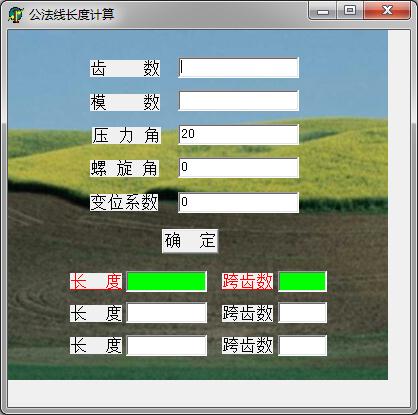This screenshot has width=418, height=415.
Task: Click the 变位系数 input field
Action: (x=239, y=202)
